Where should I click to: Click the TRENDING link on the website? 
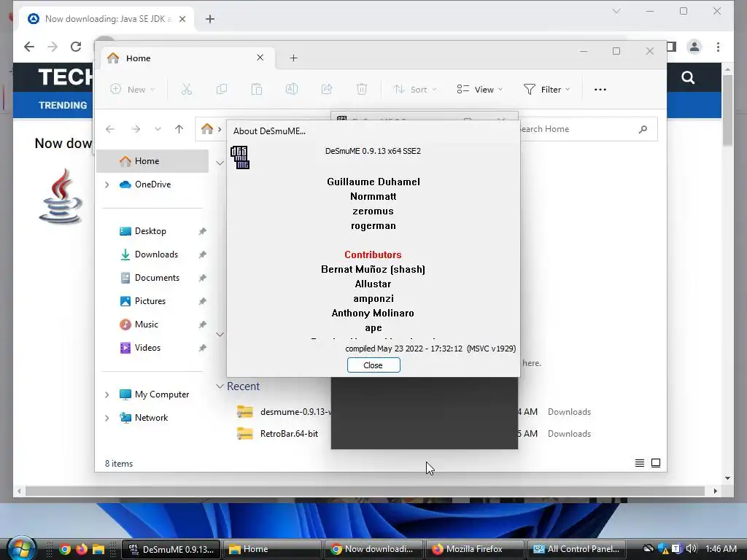pyautogui.click(x=63, y=105)
